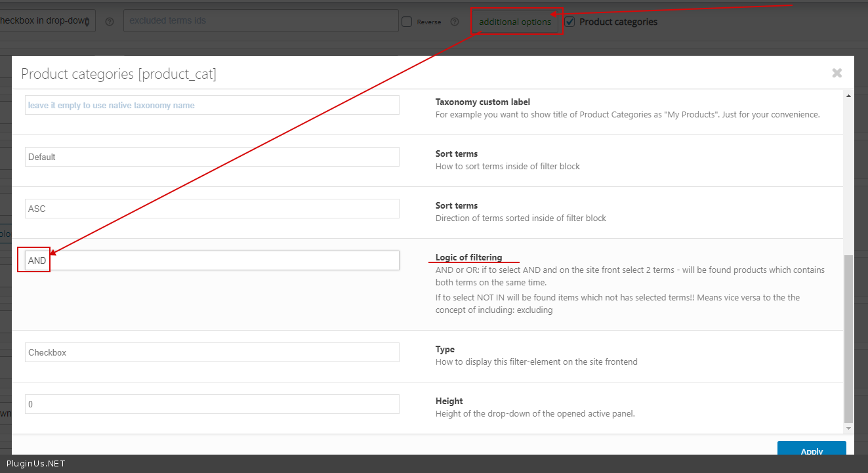Enable the Reverse checkbox
This screenshot has height=473, width=868.
coord(407,22)
